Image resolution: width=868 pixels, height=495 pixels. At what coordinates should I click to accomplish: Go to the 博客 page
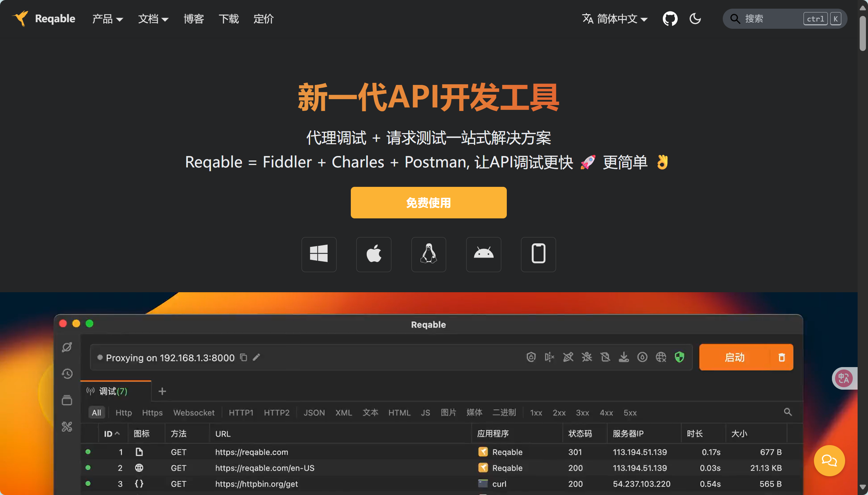[194, 19]
